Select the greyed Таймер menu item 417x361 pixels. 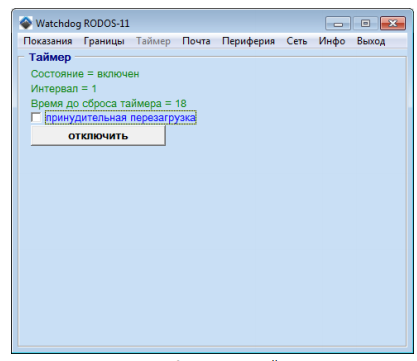coord(153,41)
